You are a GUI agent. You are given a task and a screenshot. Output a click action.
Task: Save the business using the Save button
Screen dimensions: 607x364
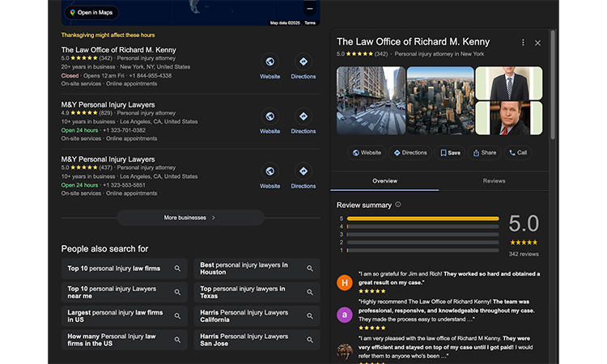pyautogui.click(x=449, y=152)
